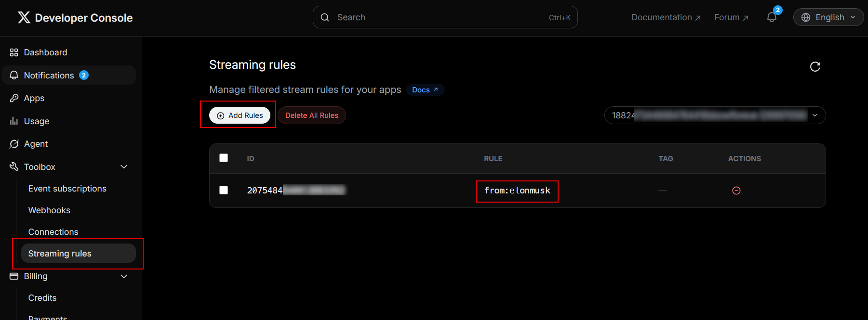Image resolution: width=868 pixels, height=320 pixels.
Task: Open the Docs link badge
Action: 425,90
